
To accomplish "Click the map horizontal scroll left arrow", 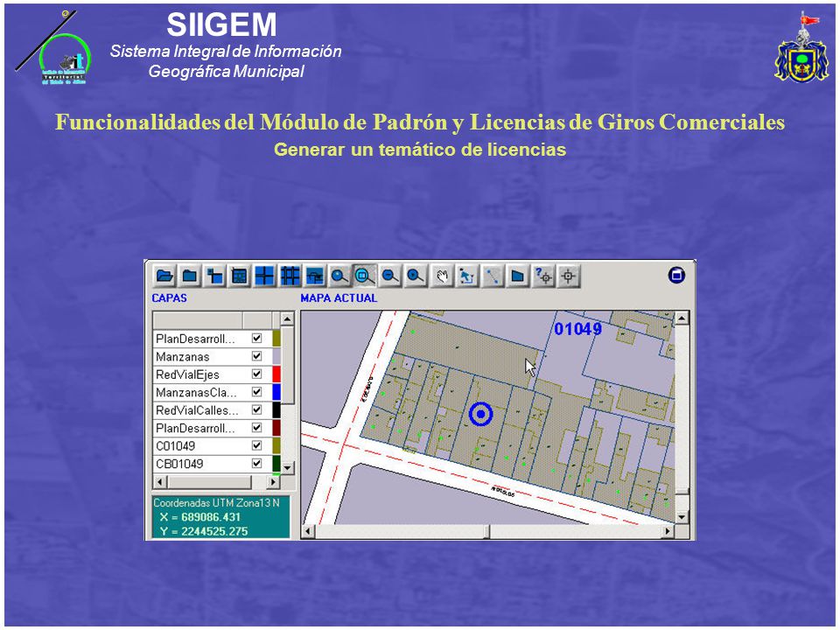I will (x=307, y=531).
